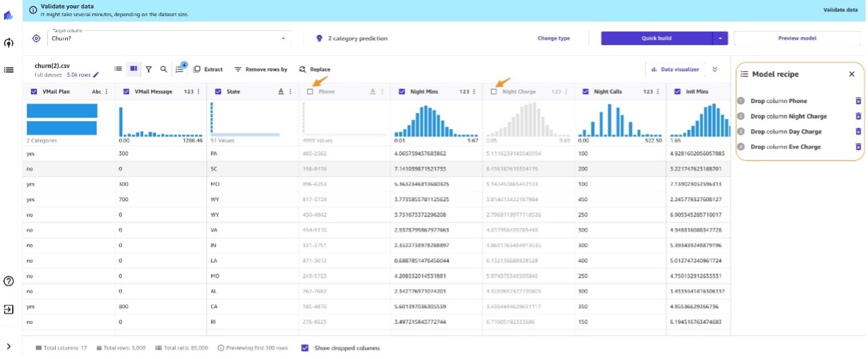Image resolution: width=868 pixels, height=359 pixels.
Task: Open the Quick build dropdown arrow
Action: coord(720,38)
